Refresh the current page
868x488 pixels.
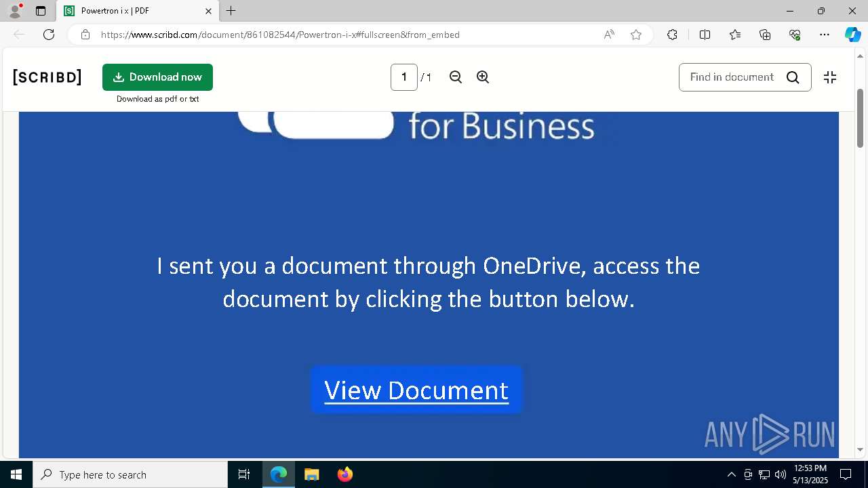(x=49, y=35)
